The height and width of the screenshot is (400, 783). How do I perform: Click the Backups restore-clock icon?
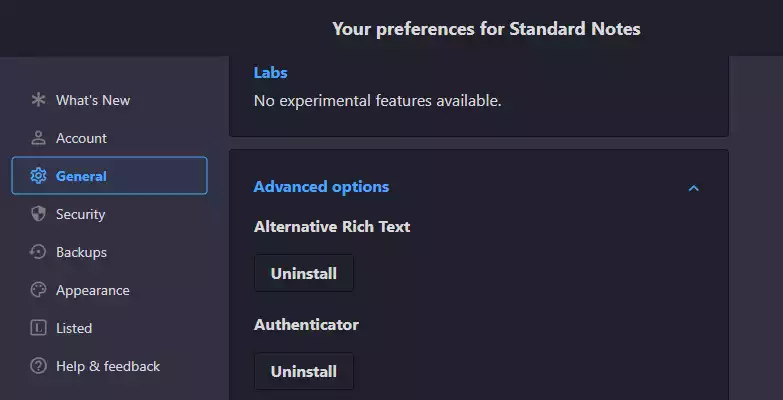(x=38, y=252)
